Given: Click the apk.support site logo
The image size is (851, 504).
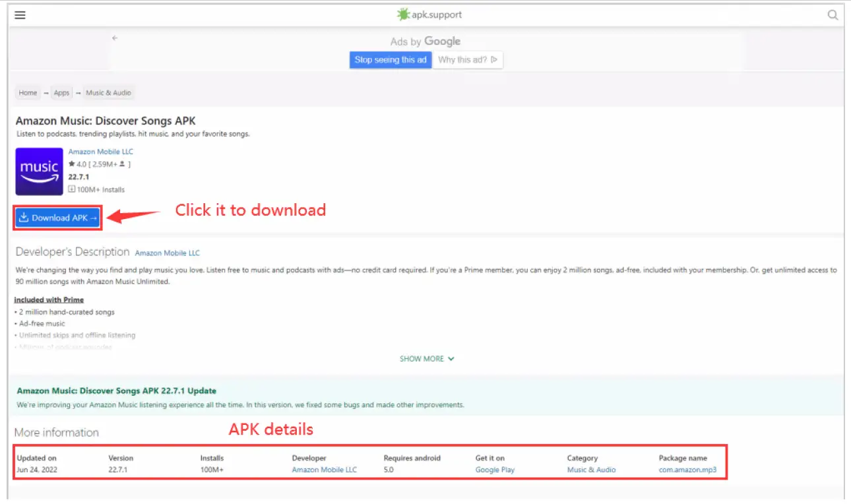Looking at the screenshot, I should pos(429,15).
